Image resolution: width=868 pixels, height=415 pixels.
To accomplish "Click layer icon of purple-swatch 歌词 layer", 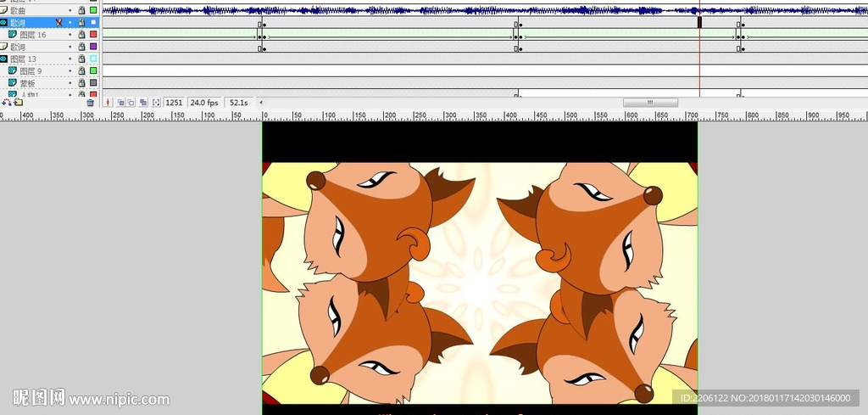I will (4, 47).
